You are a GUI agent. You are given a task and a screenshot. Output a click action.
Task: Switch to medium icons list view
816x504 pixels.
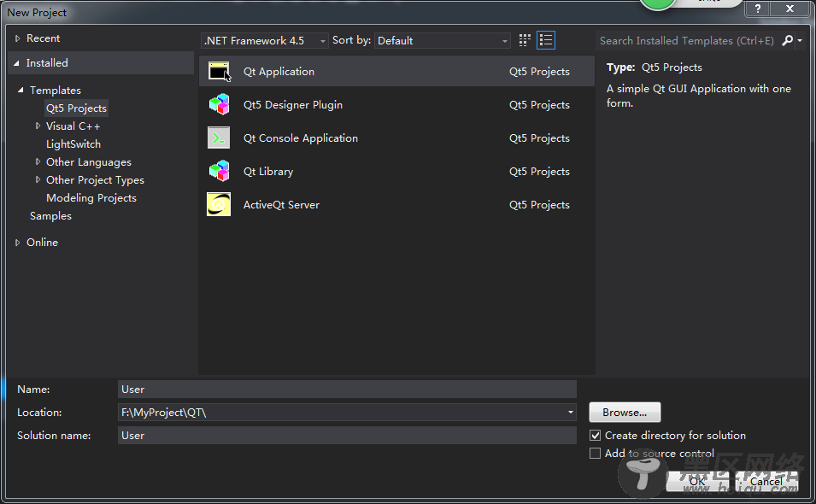(x=546, y=40)
